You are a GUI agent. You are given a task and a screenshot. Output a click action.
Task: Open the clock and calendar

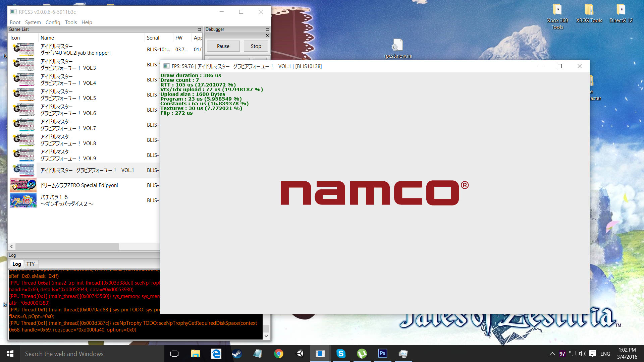click(x=627, y=354)
